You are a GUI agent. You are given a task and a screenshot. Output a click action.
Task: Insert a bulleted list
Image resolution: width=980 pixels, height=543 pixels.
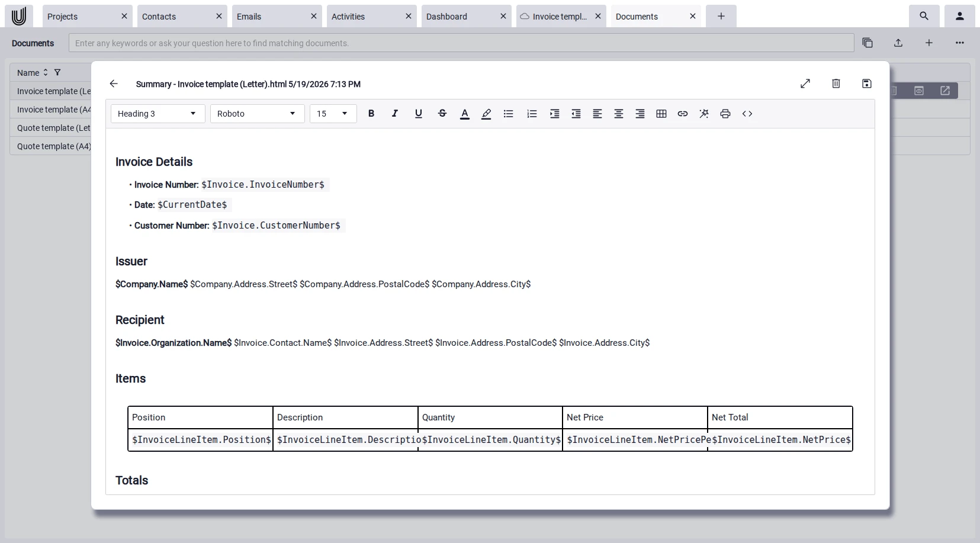pyautogui.click(x=509, y=114)
